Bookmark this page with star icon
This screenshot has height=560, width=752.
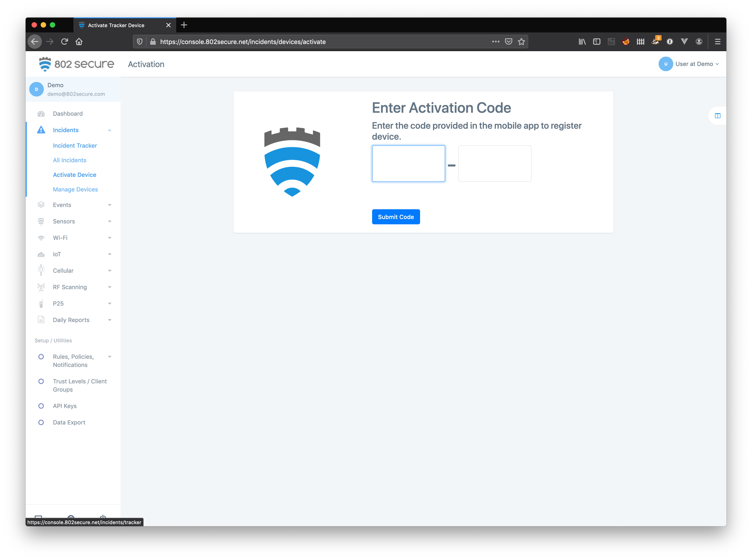pyautogui.click(x=521, y=42)
